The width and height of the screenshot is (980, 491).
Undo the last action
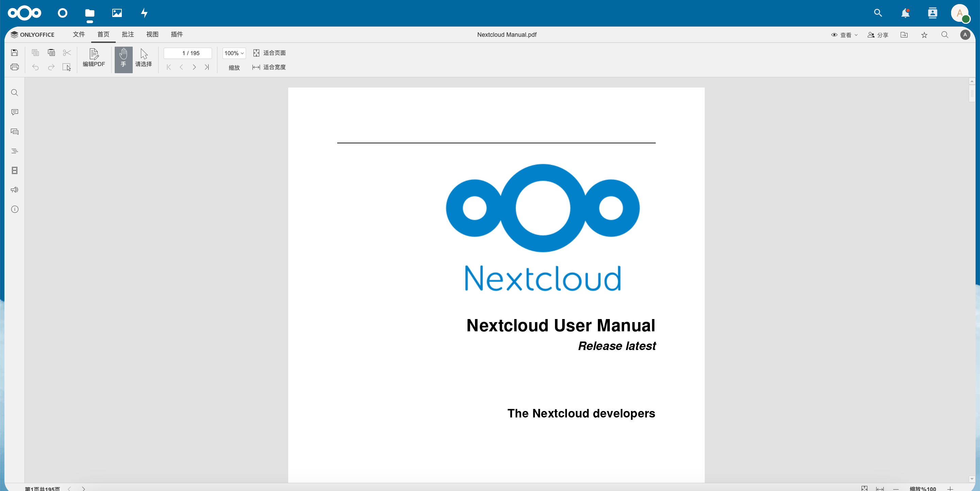click(x=35, y=67)
